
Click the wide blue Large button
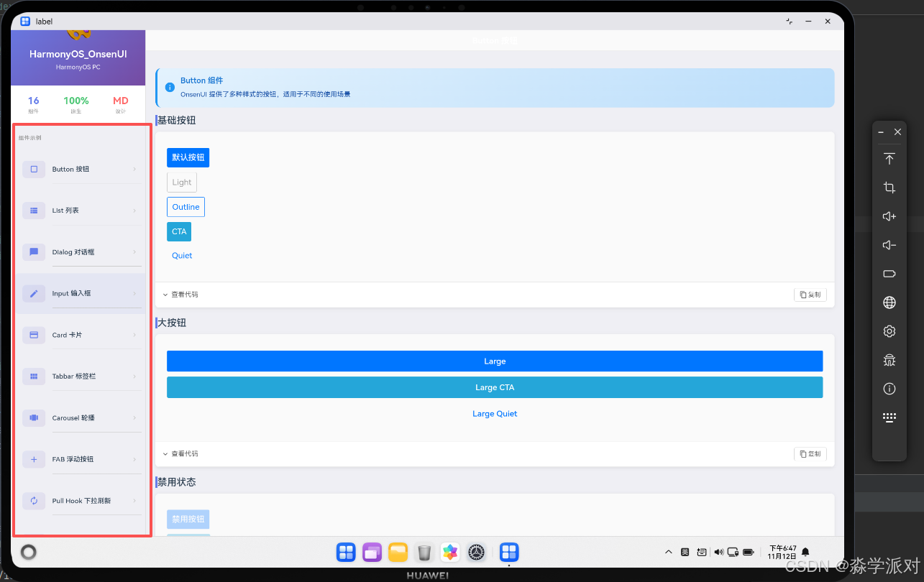click(x=495, y=361)
